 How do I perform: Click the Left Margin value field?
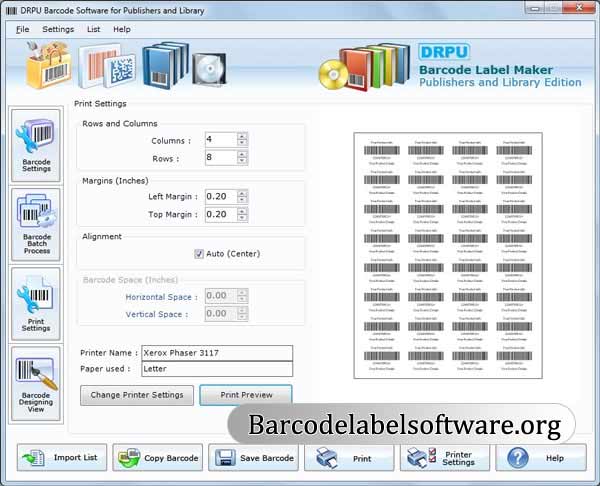[221, 197]
